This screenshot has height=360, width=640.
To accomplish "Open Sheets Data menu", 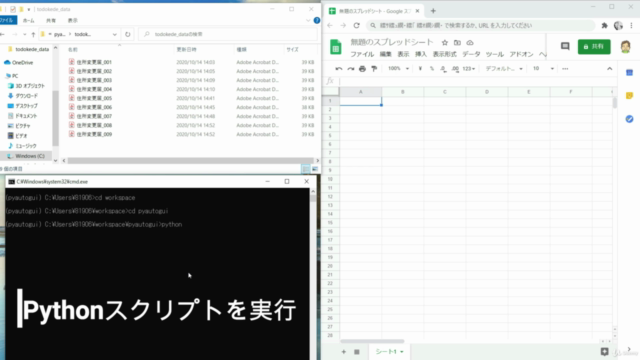I will [471, 54].
